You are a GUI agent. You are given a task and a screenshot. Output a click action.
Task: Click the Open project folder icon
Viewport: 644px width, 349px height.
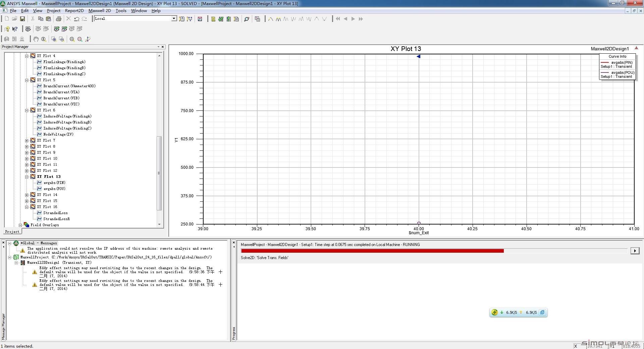(x=14, y=19)
